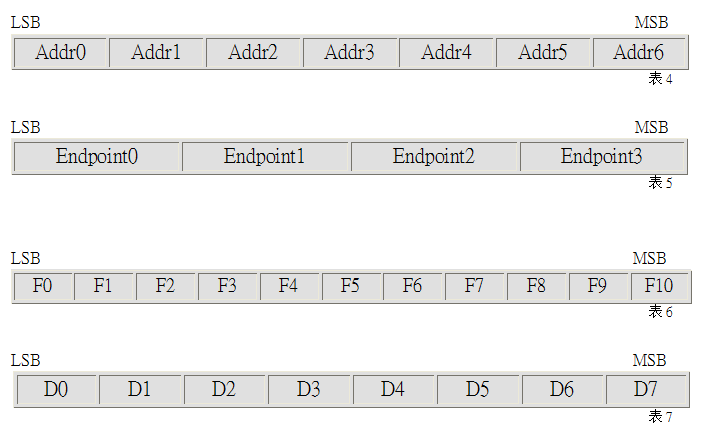The width and height of the screenshot is (708, 438).
Task: Click the 表 4 caption
Action: point(661,79)
